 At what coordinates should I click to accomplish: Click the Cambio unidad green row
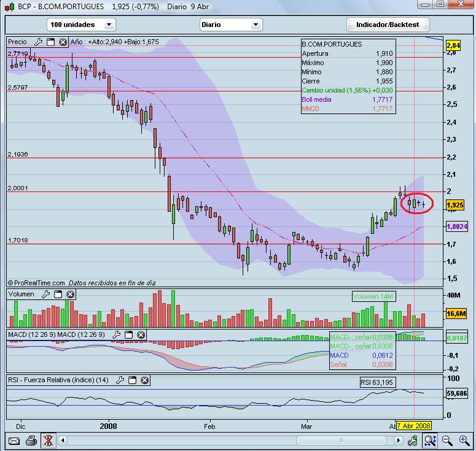point(347,90)
